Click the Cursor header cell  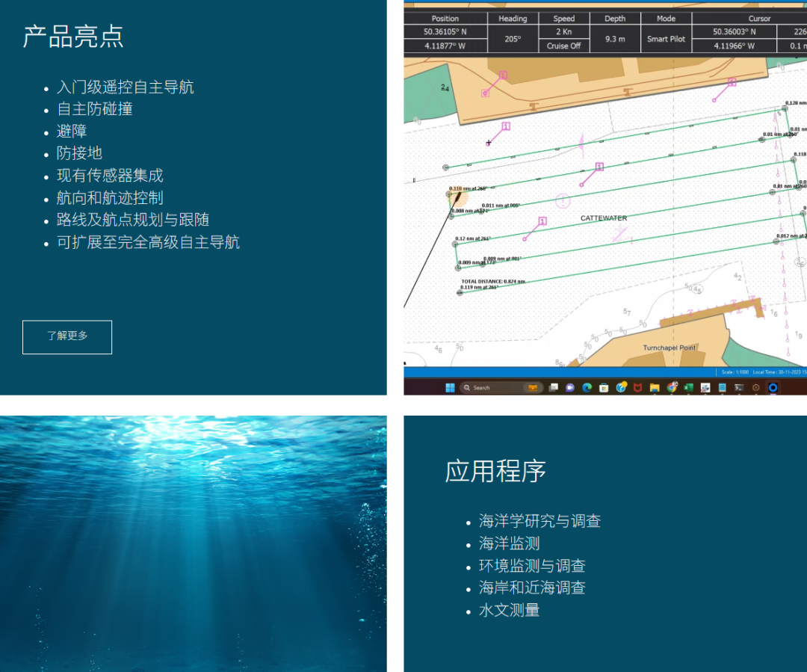(x=760, y=19)
